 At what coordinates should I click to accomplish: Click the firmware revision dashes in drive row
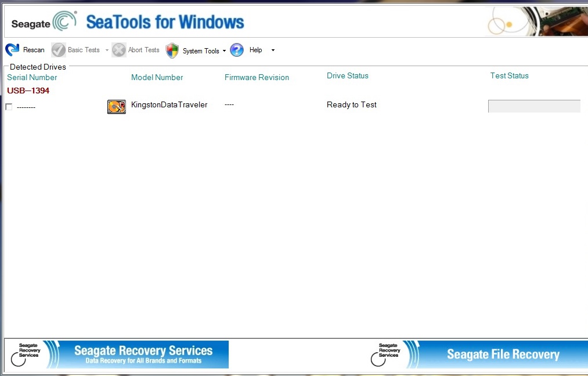[x=229, y=104]
